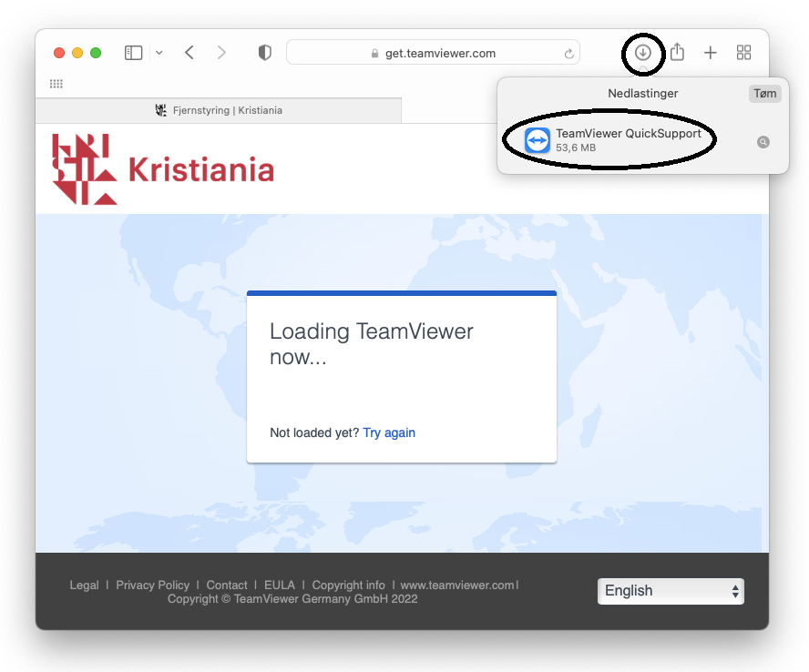The height and width of the screenshot is (672, 809).
Task: Click the 53,6 MB file size text
Action: click(x=576, y=148)
